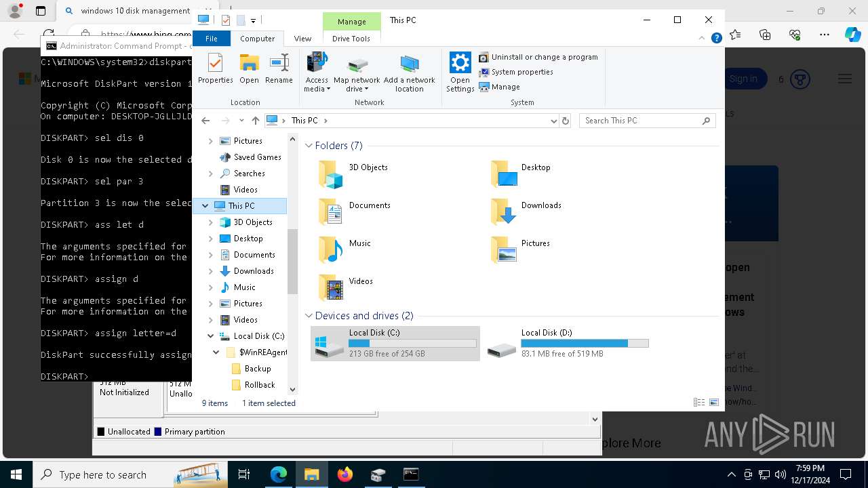Switch to the Drive Tools tab

pos(351,39)
